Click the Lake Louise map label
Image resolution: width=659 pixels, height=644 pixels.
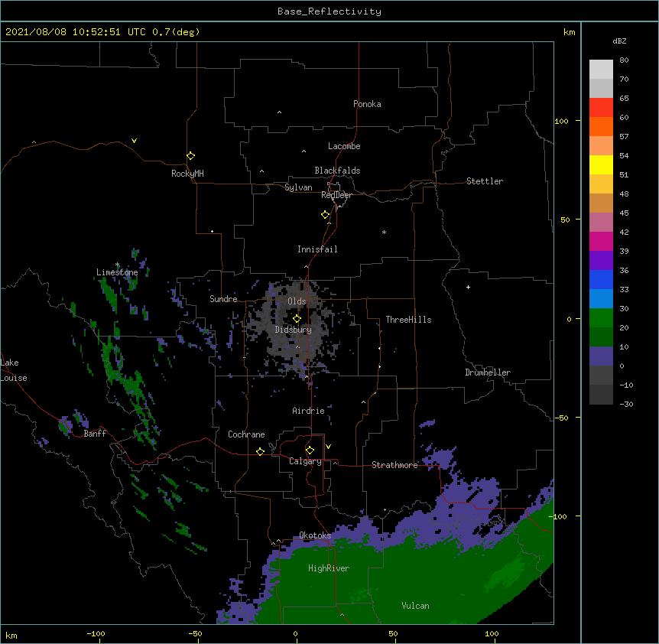pos(14,370)
